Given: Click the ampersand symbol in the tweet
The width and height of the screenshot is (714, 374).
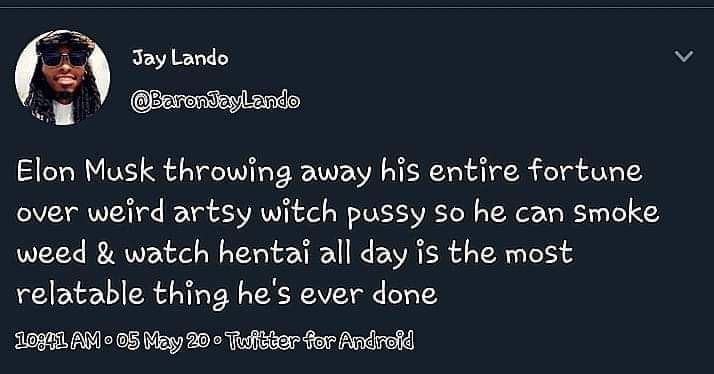Looking at the screenshot, I should [105, 254].
